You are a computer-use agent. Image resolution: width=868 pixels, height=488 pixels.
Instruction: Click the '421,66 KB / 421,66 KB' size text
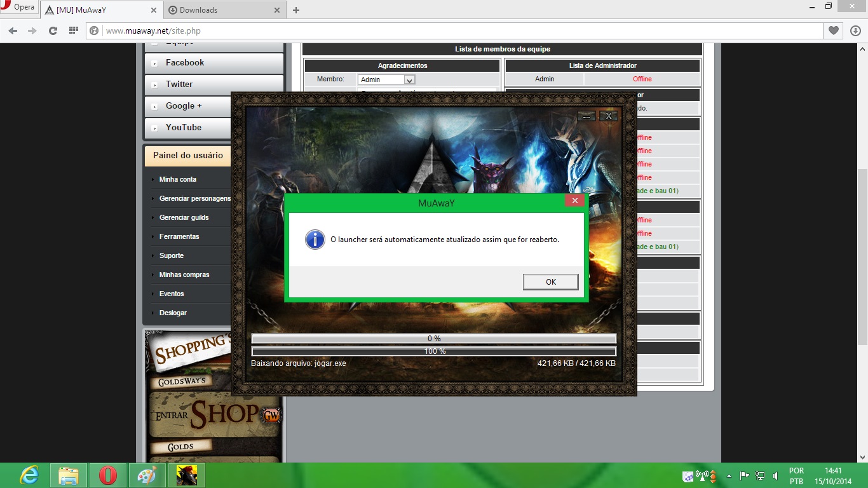coord(576,363)
